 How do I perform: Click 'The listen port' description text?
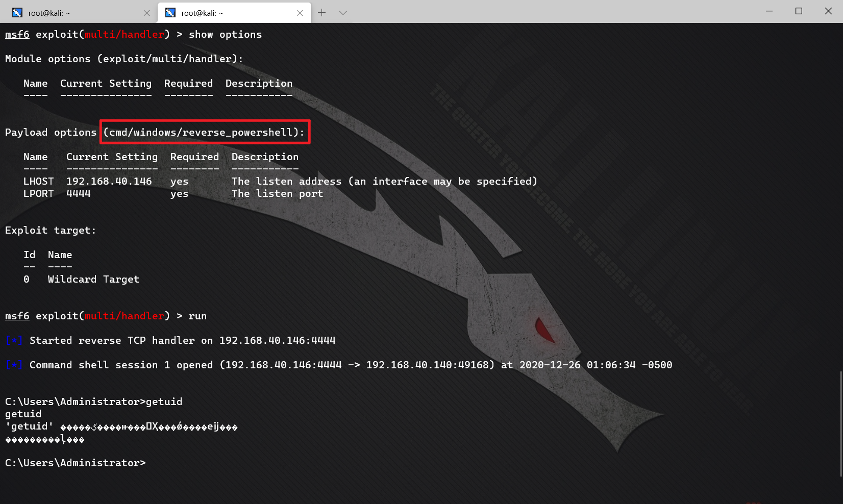(277, 193)
